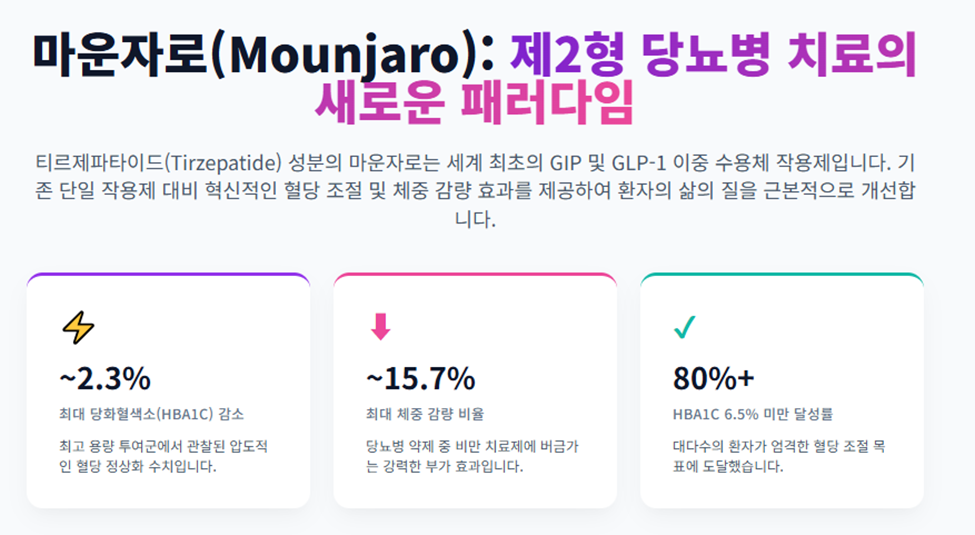Click the pink top border of middle card
Image resolution: width=975 pixels, height=535 pixels.
[x=474, y=274]
